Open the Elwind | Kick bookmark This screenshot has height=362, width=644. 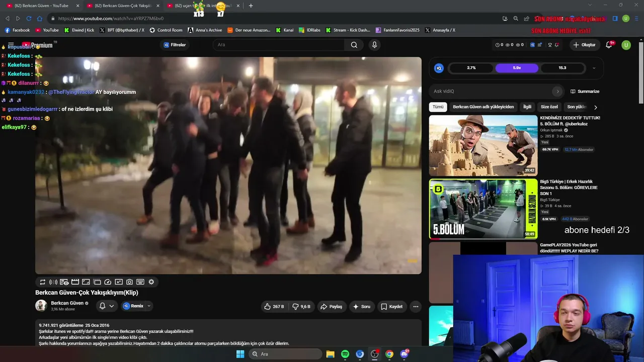79,30
